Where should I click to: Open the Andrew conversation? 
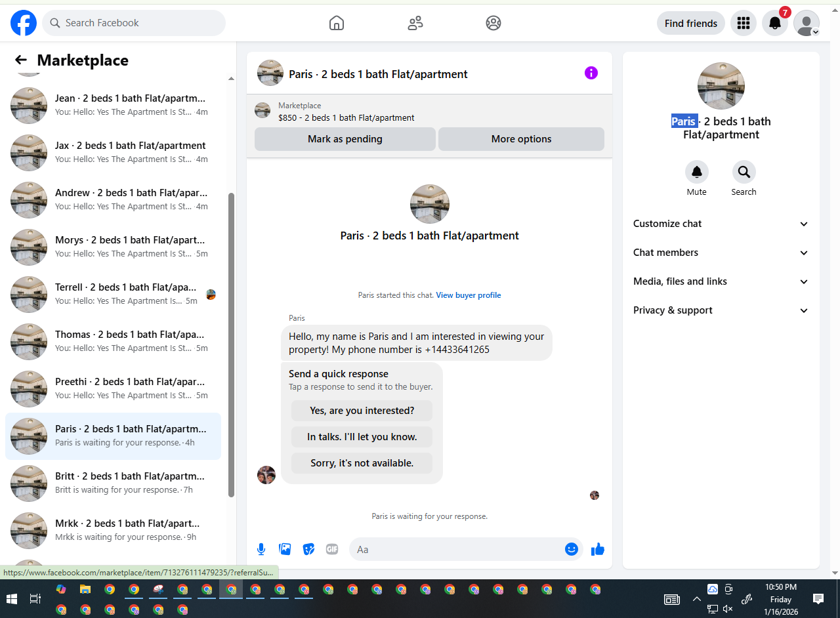(113, 199)
